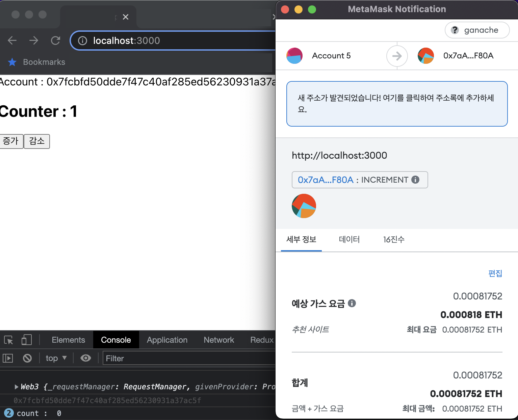Select the DevTools inspect element icon
This screenshot has height=420, width=518.
(x=8, y=340)
